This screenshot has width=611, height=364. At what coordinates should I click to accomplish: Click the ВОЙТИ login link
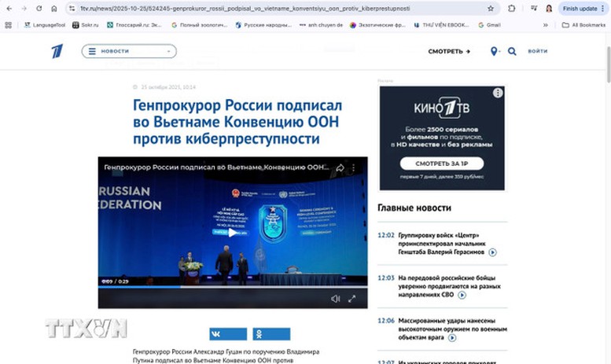click(538, 51)
